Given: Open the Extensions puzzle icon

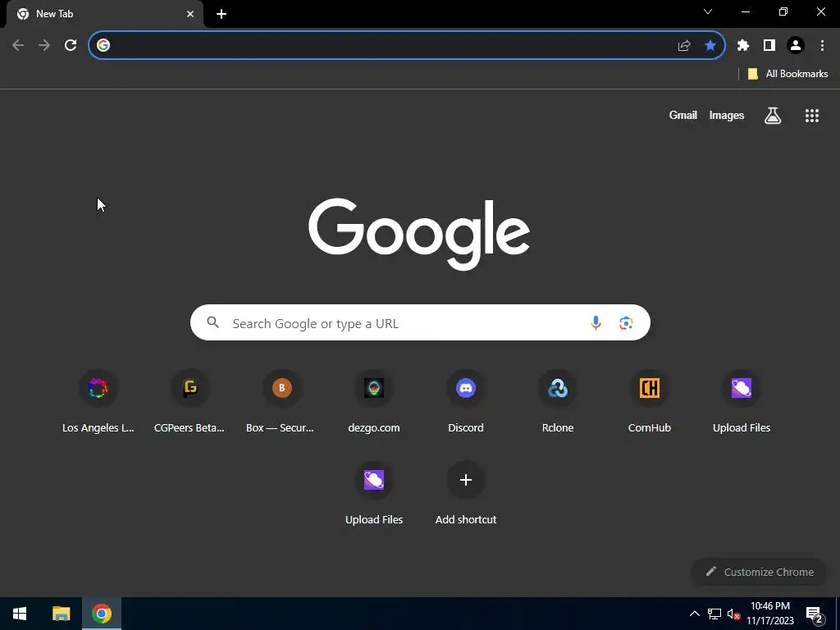Looking at the screenshot, I should (x=743, y=46).
